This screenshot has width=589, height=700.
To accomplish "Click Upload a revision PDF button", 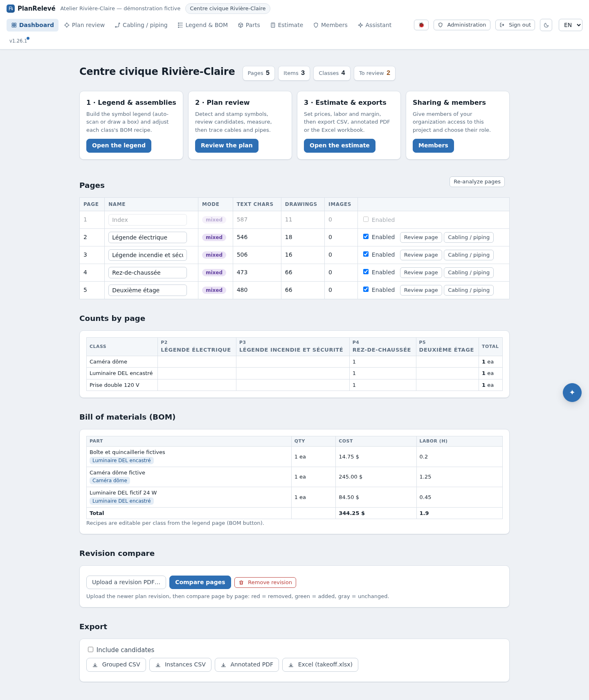I will tap(126, 583).
